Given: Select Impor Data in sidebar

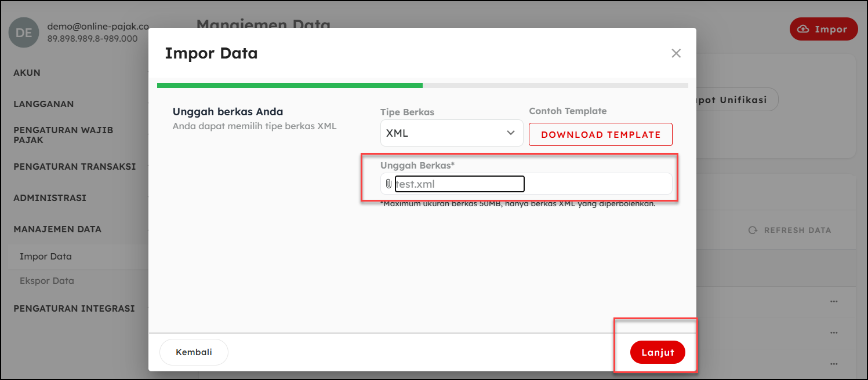Looking at the screenshot, I should (x=46, y=257).
